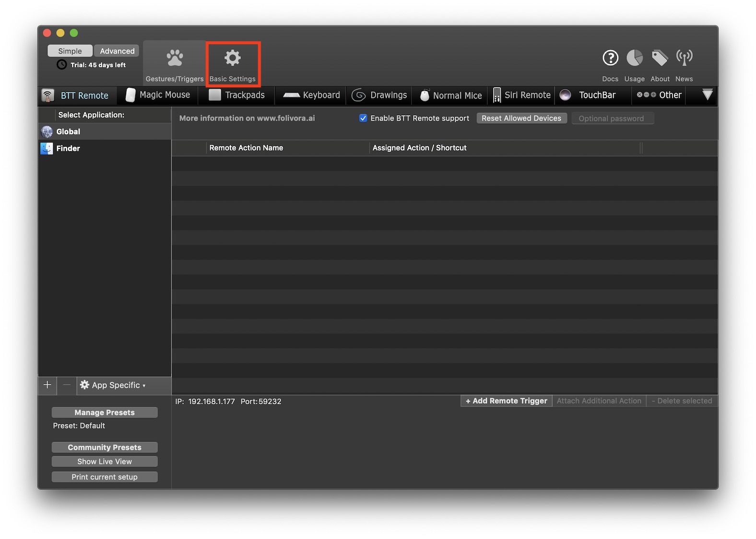Open Docs question mark icon
This screenshot has height=539, width=756.
pyautogui.click(x=610, y=58)
